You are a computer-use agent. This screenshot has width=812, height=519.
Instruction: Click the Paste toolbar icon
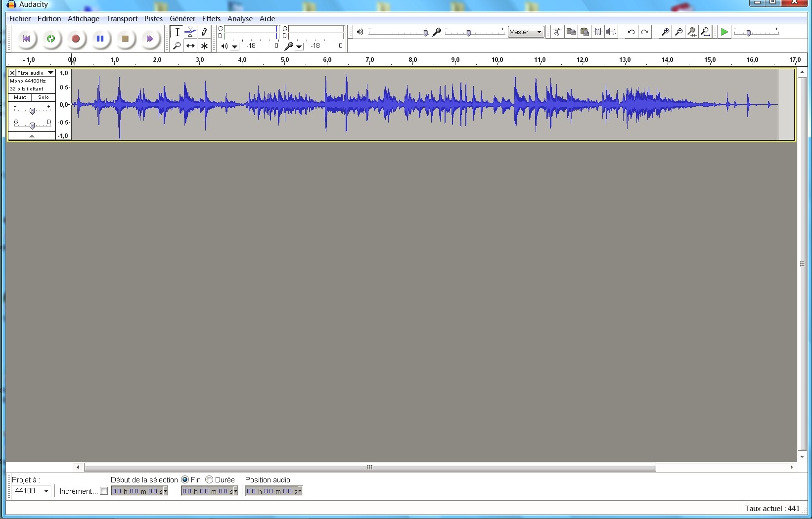[x=585, y=32]
